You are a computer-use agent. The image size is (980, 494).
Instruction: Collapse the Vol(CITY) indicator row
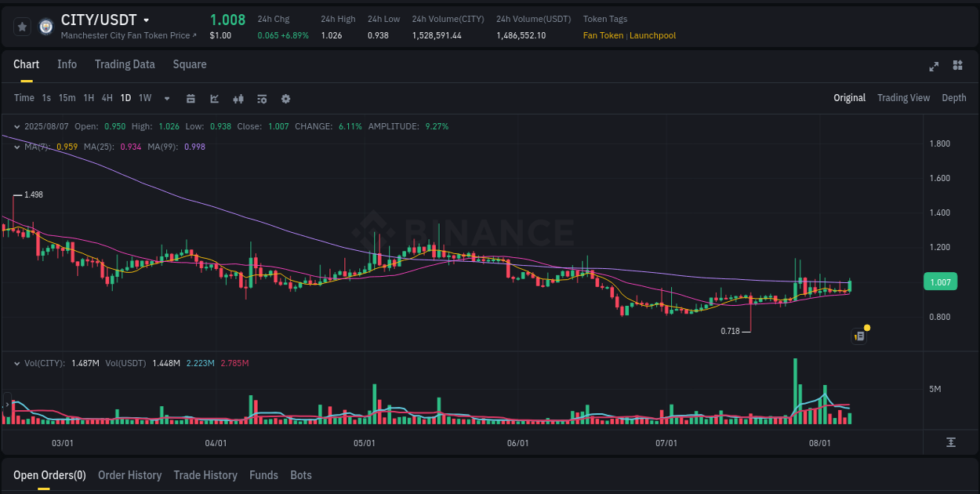[16, 363]
